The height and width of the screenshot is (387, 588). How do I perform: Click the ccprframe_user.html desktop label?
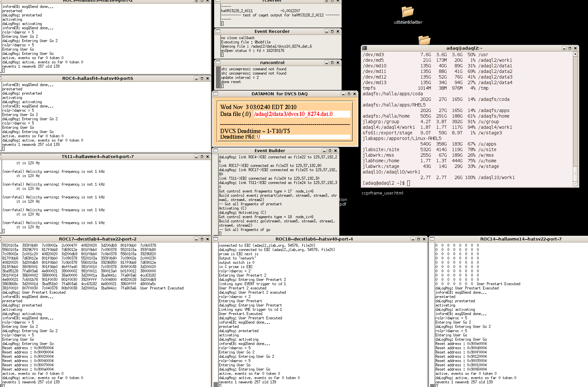click(x=382, y=193)
